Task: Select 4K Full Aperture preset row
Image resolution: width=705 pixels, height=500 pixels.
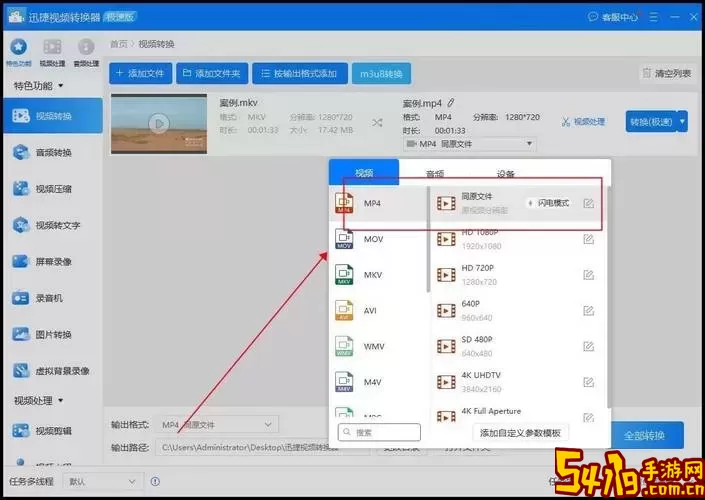Action: coord(517,415)
